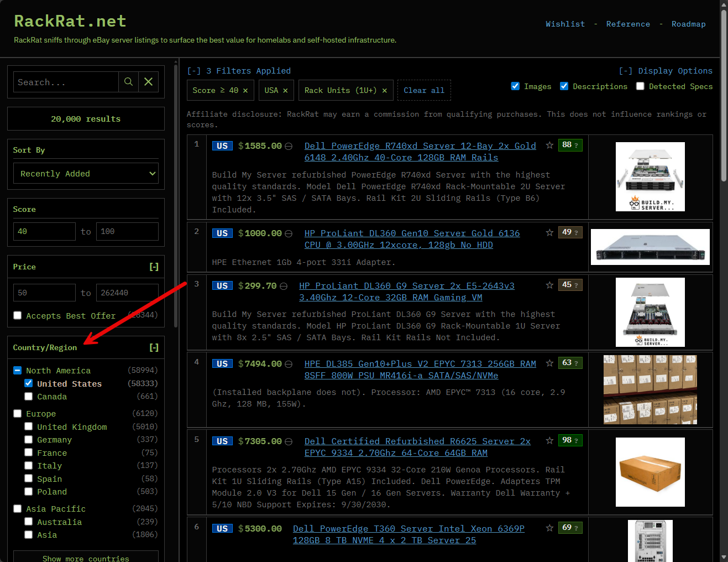The width and height of the screenshot is (728, 562).
Task: Open score 98 explanation badge
Action: (x=570, y=440)
